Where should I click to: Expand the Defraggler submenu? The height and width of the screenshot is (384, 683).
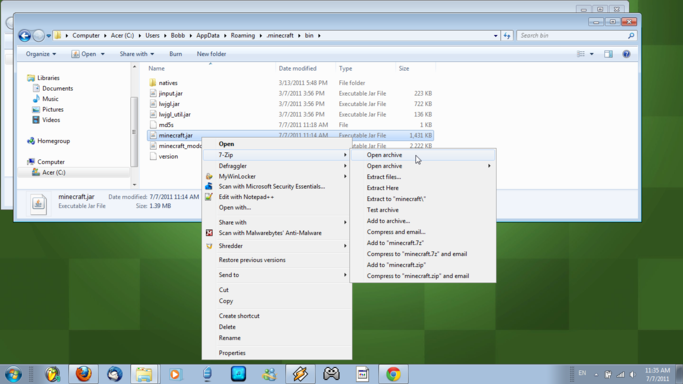point(345,166)
